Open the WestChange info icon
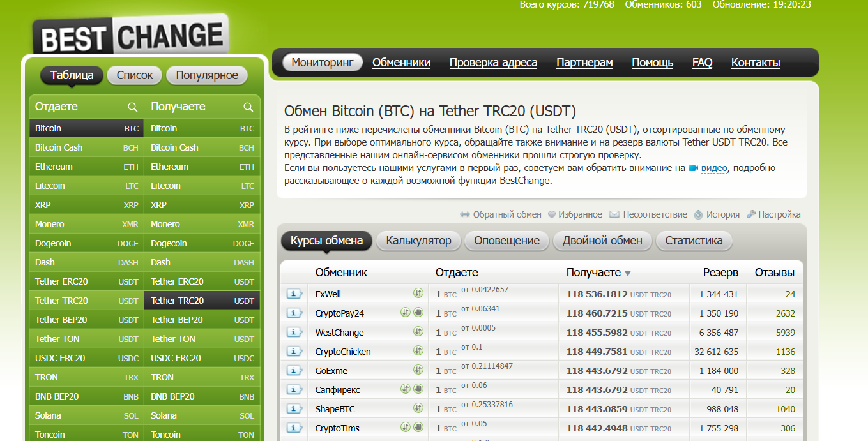This screenshot has height=441, width=868. tap(294, 333)
